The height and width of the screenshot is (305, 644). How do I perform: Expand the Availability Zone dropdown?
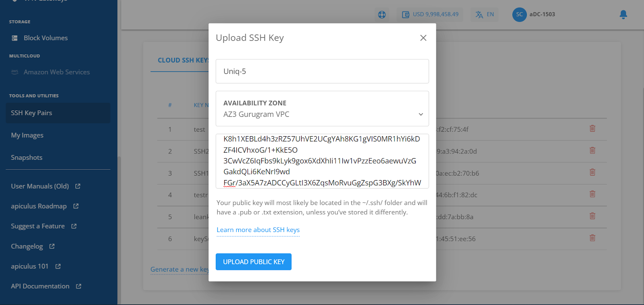click(x=421, y=114)
